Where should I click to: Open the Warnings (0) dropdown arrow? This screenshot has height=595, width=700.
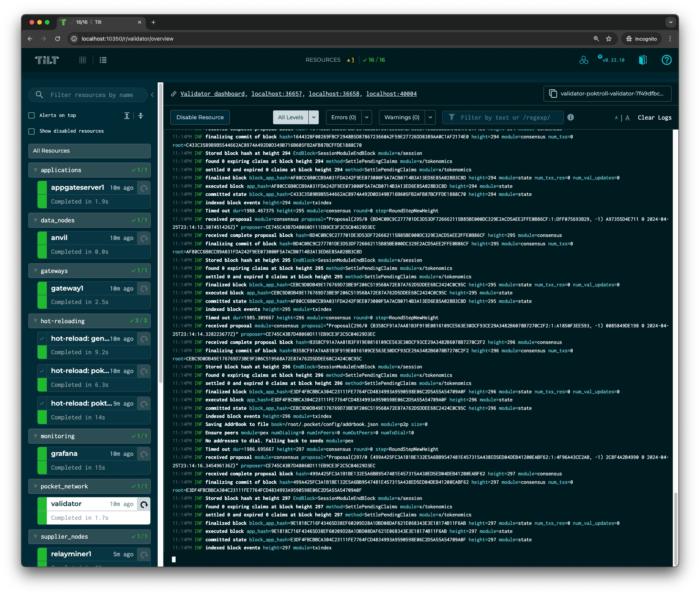click(430, 117)
